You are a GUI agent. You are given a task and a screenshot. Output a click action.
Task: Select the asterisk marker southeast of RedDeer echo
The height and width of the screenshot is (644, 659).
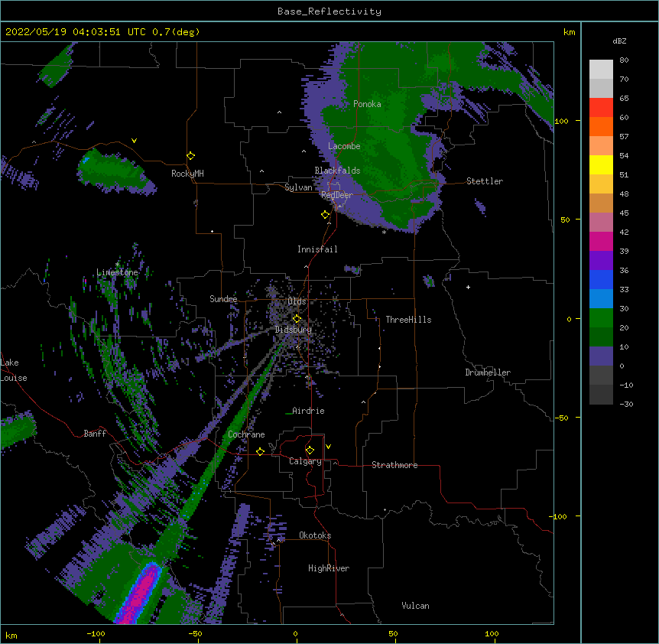point(384,232)
